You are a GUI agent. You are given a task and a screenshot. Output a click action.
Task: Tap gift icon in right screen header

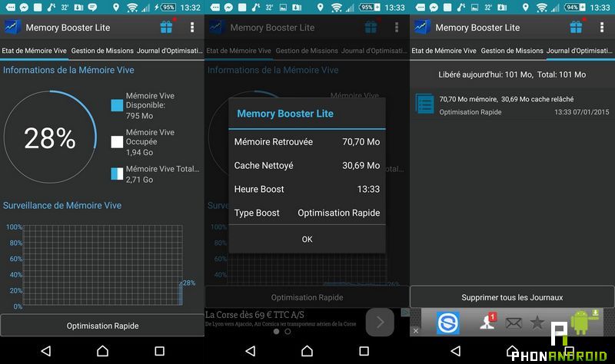(576, 27)
